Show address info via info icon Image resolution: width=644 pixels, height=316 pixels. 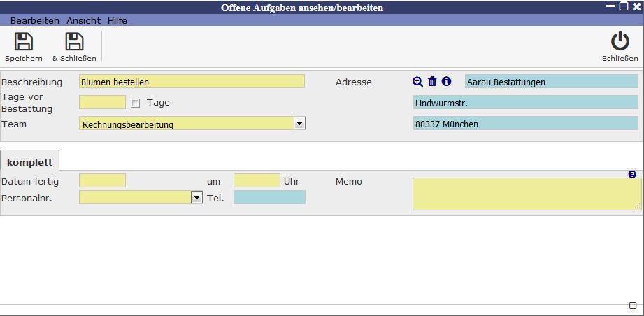coord(446,82)
